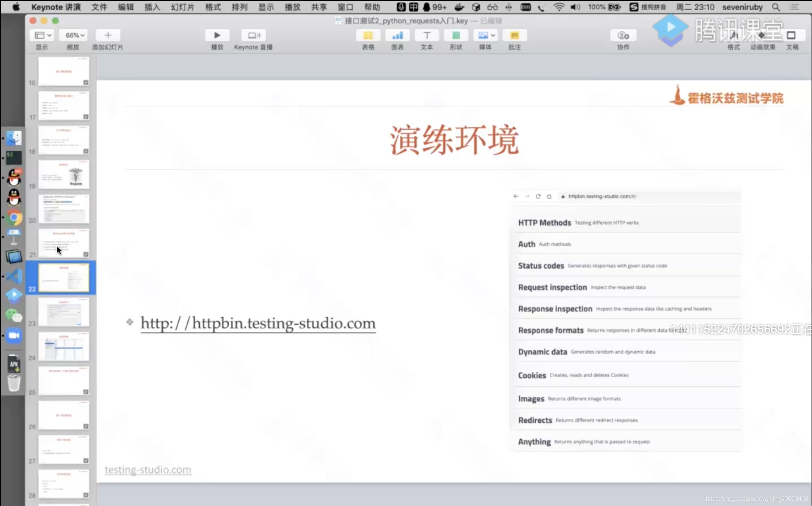This screenshot has height=506, width=812.
Task: Insert a shape using Shape icon
Action: [456, 35]
